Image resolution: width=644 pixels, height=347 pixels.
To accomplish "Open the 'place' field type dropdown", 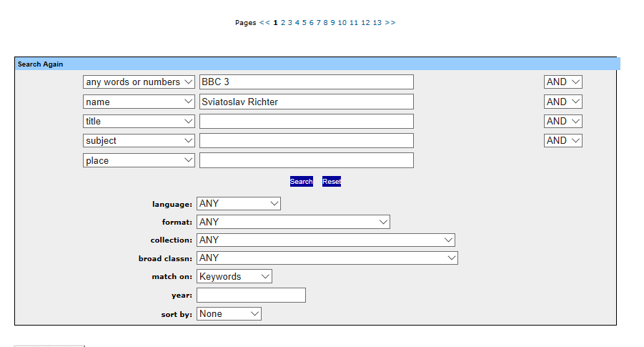I will (x=139, y=160).
